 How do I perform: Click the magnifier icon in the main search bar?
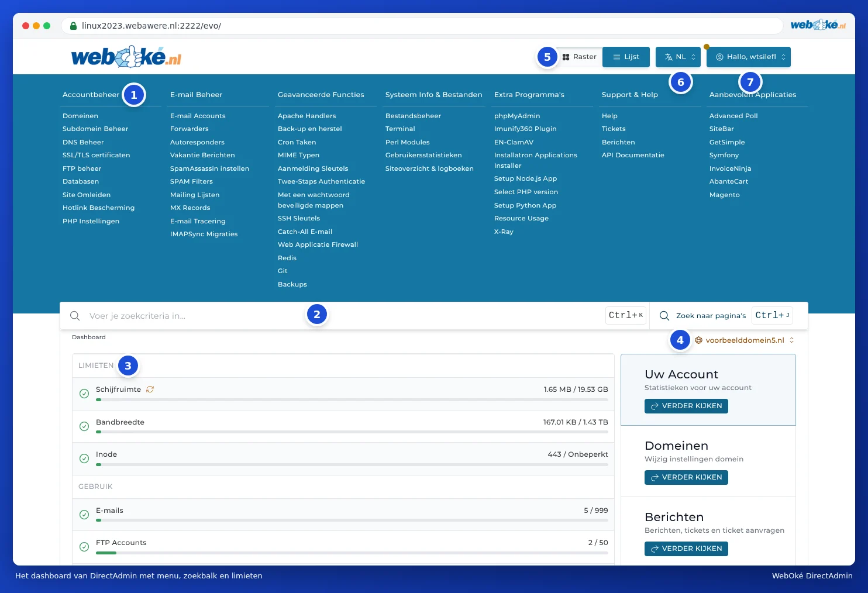pos(75,316)
